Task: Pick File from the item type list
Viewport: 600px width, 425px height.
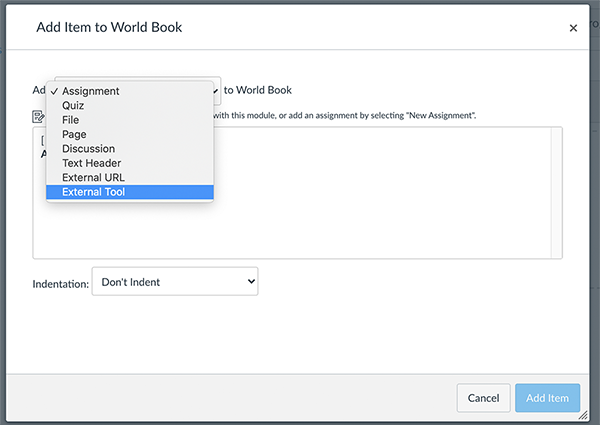Action: point(130,120)
